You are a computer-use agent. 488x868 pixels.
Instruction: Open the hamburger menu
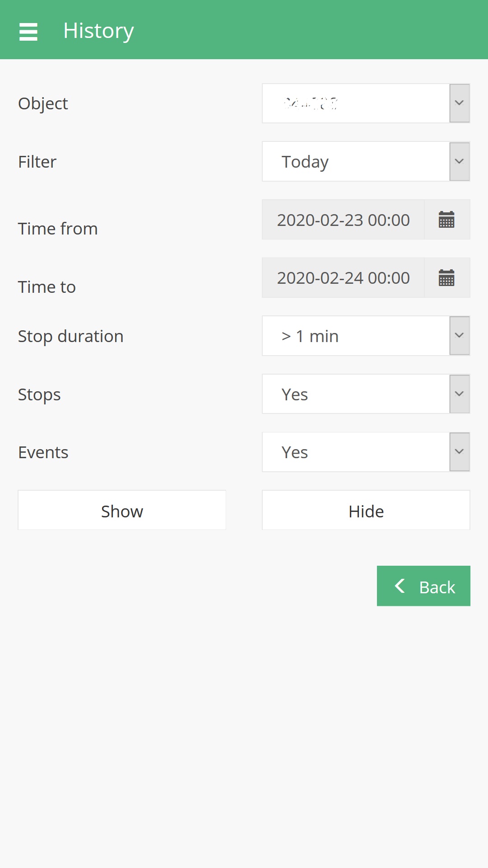coord(28,32)
